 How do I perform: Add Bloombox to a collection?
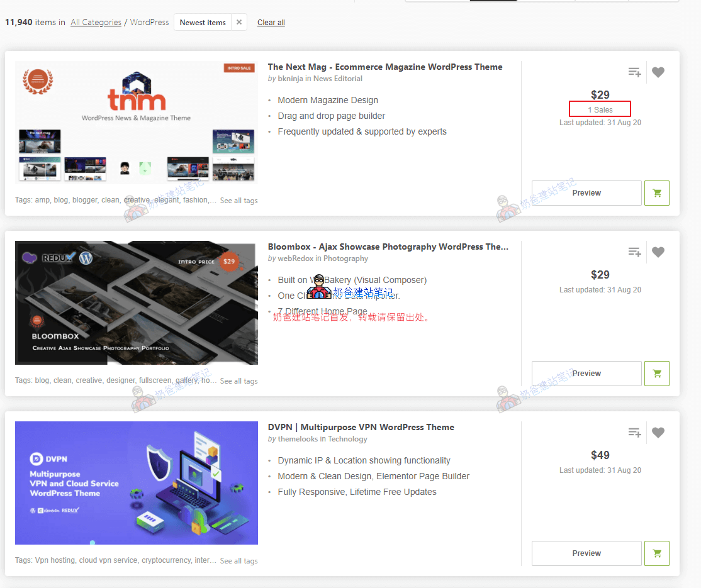634,252
